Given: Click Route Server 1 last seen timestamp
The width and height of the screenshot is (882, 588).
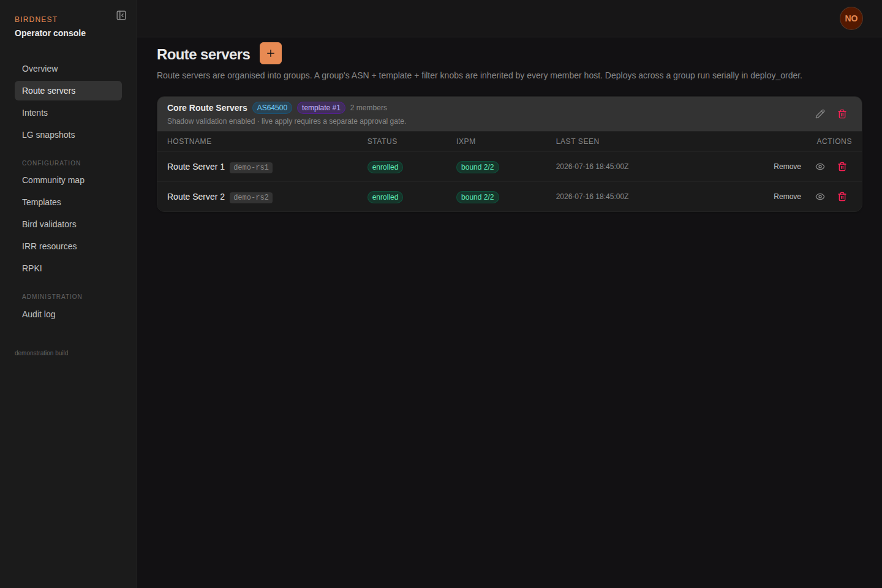Looking at the screenshot, I should point(592,167).
